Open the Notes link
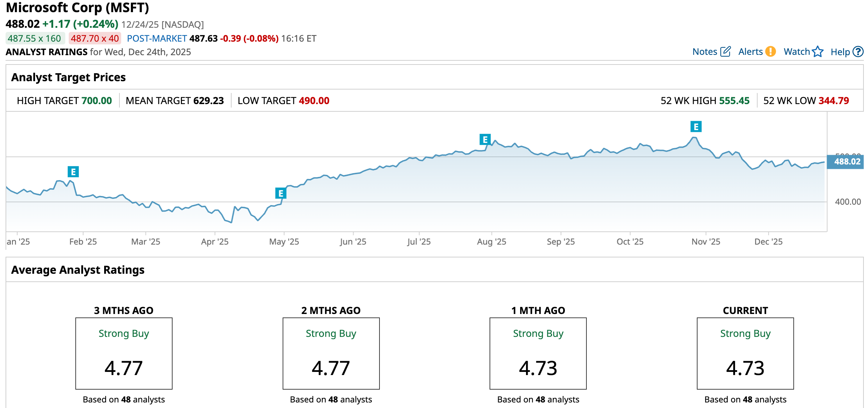 (x=704, y=52)
